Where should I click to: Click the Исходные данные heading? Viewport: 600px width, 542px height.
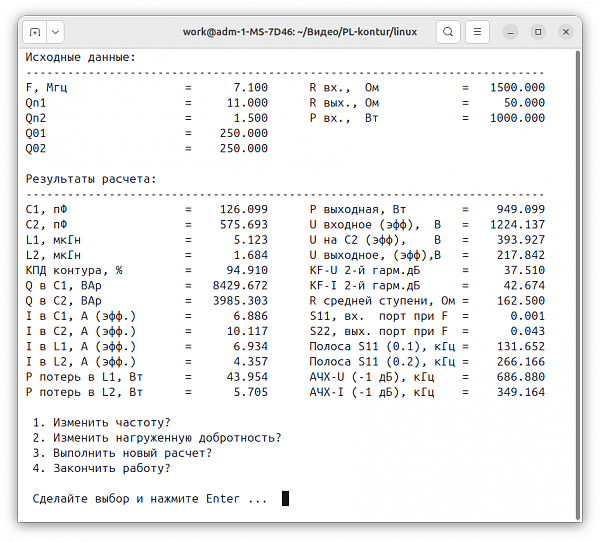click(x=80, y=57)
